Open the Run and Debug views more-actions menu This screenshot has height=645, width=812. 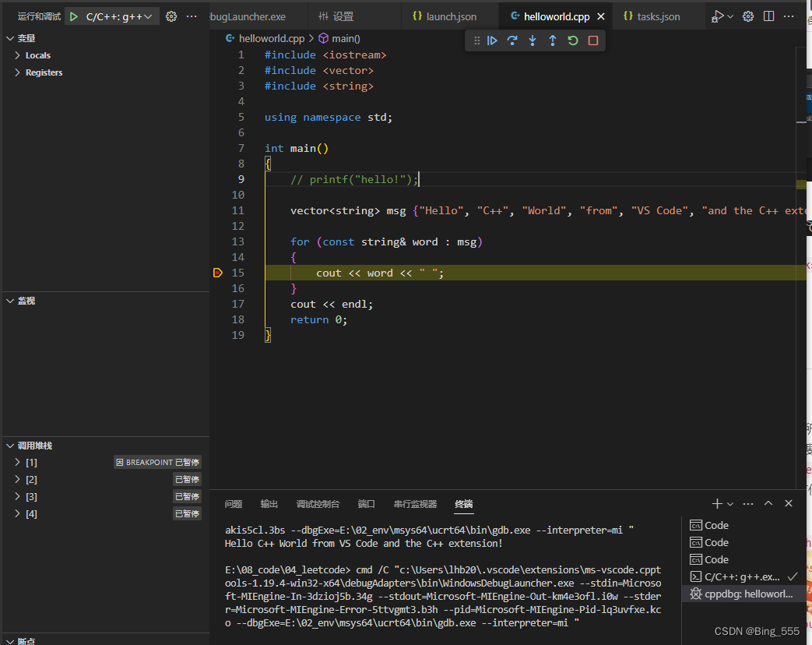(x=192, y=16)
